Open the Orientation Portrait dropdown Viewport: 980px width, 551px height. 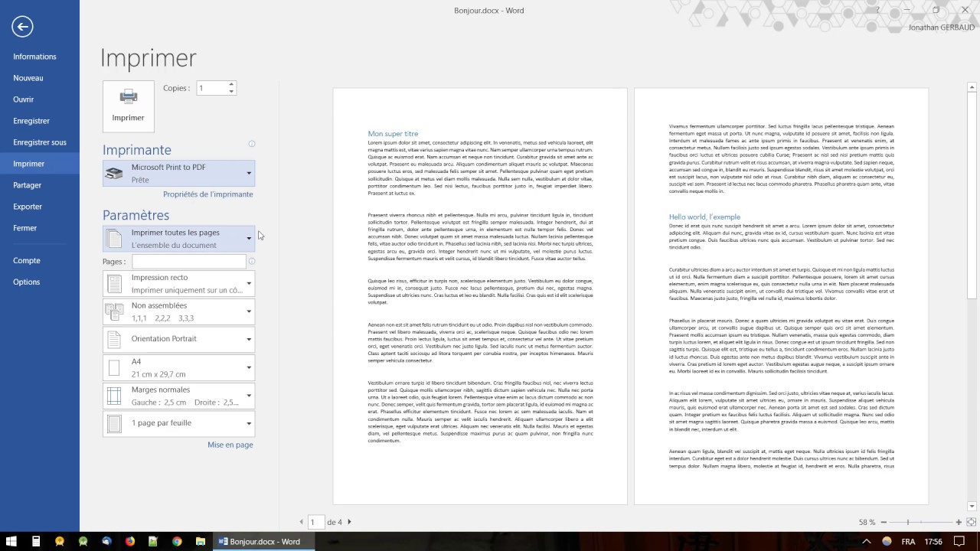[x=179, y=339]
